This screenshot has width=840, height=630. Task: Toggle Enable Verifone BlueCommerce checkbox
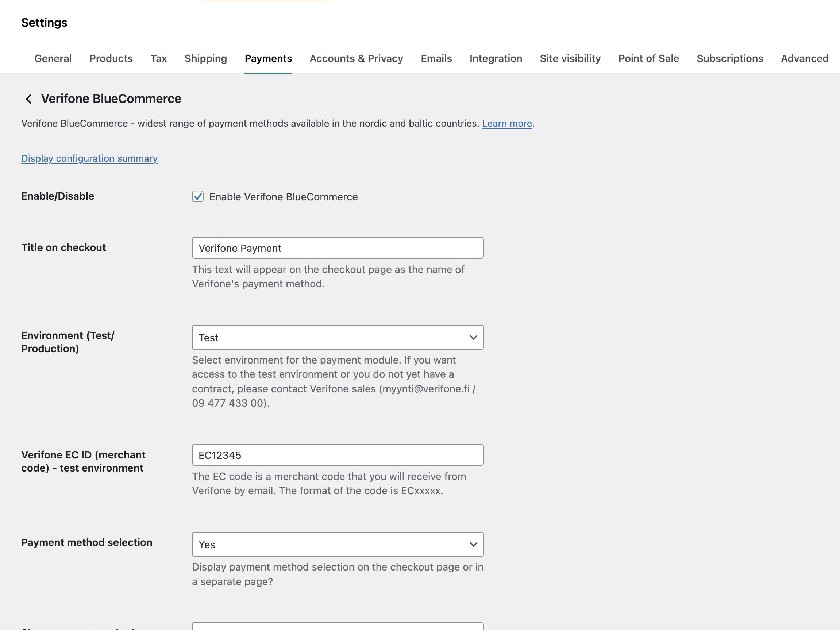point(197,196)
